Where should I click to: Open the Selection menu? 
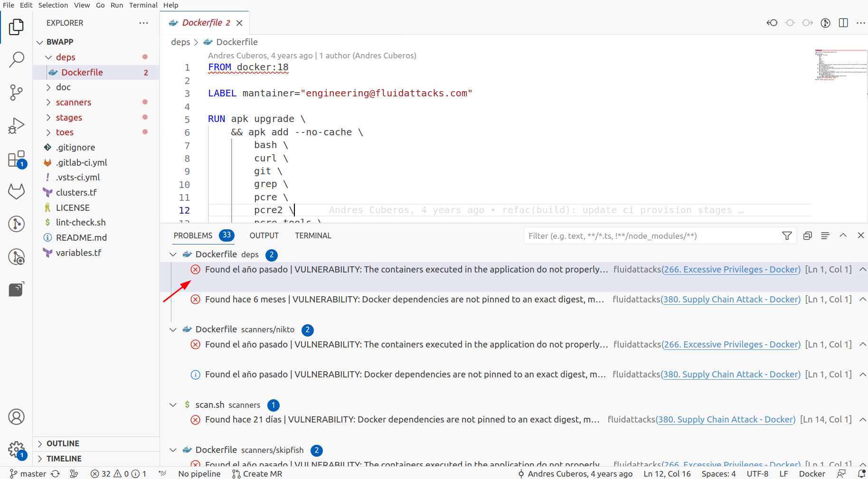click(53, 5)
